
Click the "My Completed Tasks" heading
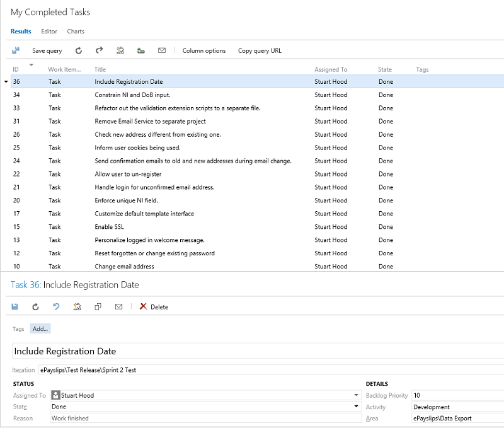[50, 12]
